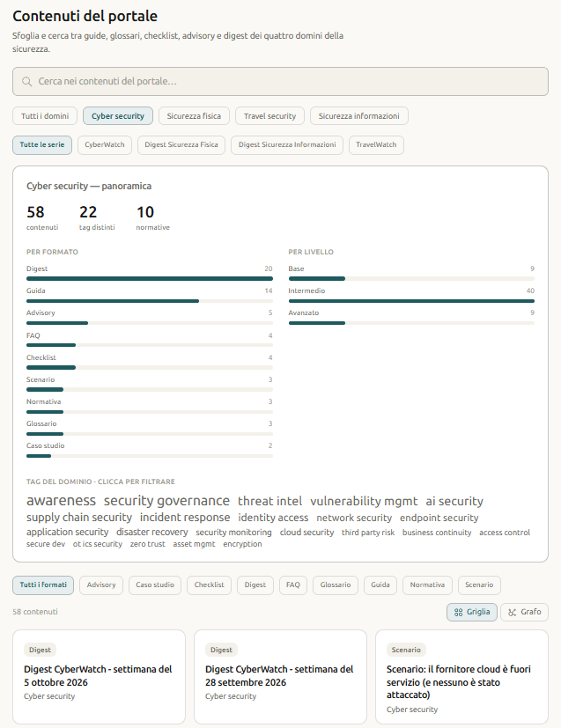Filter by the encryption tag
Image resolution: width=561 pixels, height=728 pixels.
pyautogui.click(x=242, y=544)
